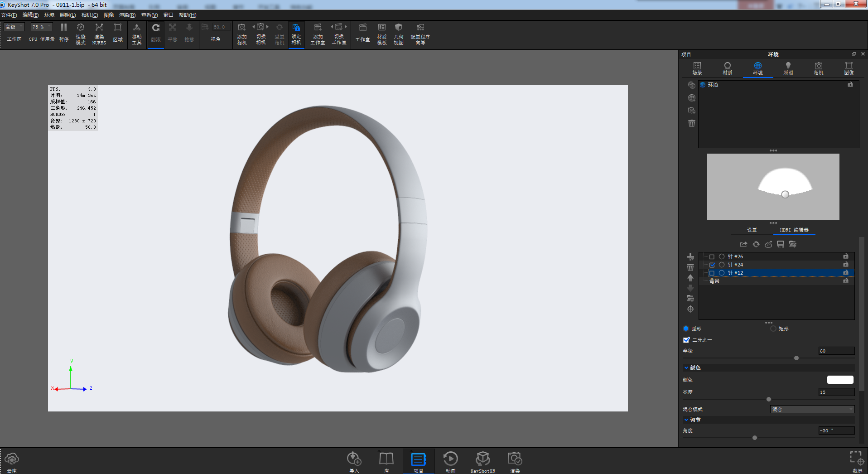Open the 移动工具 move tool
868x474 pixels.
(137, 34)
